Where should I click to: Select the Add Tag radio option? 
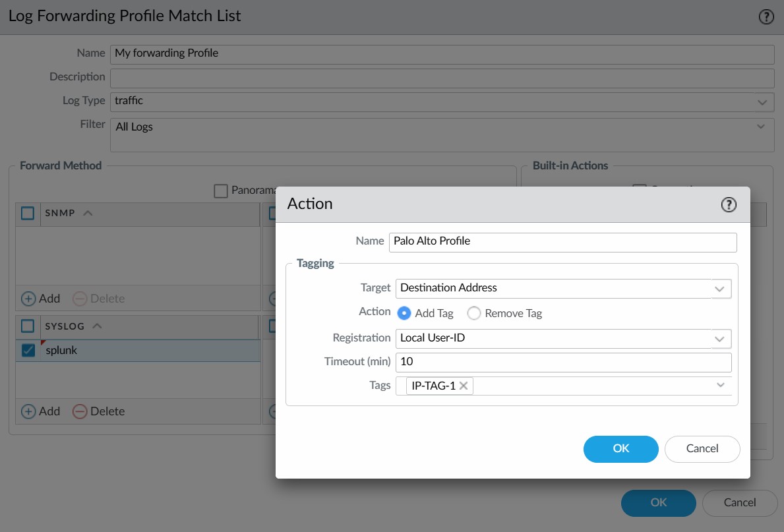point(405,314)
